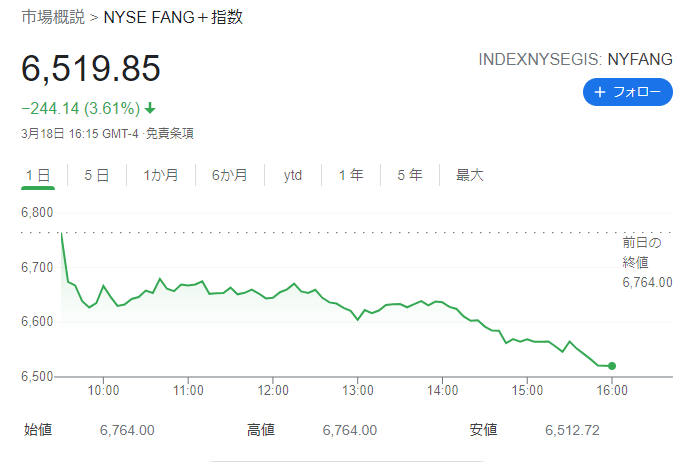Show the 5年 chart range

point(410,175)
